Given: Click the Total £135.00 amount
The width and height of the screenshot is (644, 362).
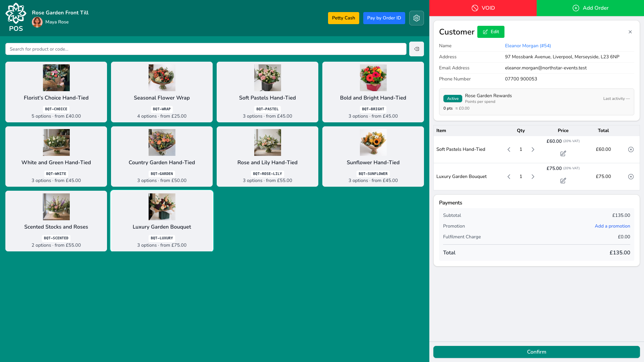Looking at the screenshot, I should point(620,253).
